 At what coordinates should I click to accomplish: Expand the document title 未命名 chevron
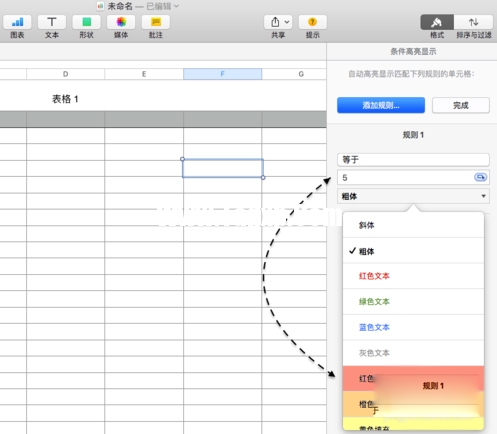coord(176,6)
